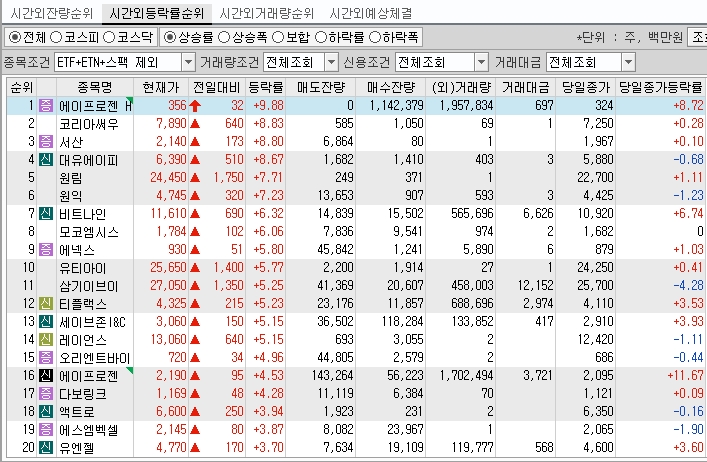
Task: Click the 신용조건 전체조회 combo box
Action: pyautogui.click(x=442, y=62)
